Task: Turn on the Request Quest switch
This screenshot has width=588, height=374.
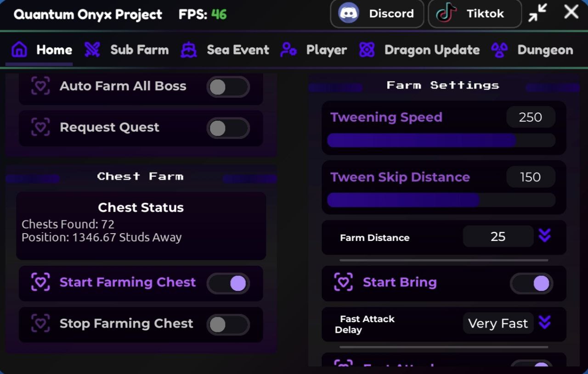Action: point(228,128)
